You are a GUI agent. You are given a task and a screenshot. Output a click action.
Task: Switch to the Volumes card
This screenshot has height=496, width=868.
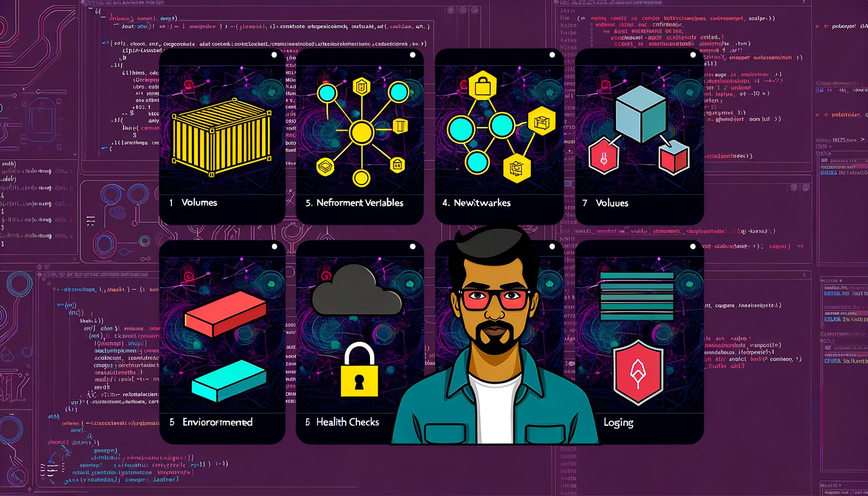point(200,202)
